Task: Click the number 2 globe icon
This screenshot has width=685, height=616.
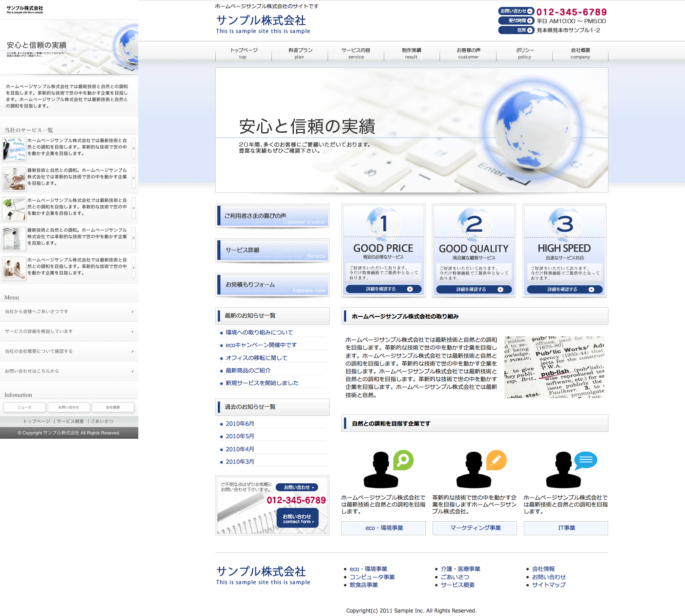Action: 474,223
